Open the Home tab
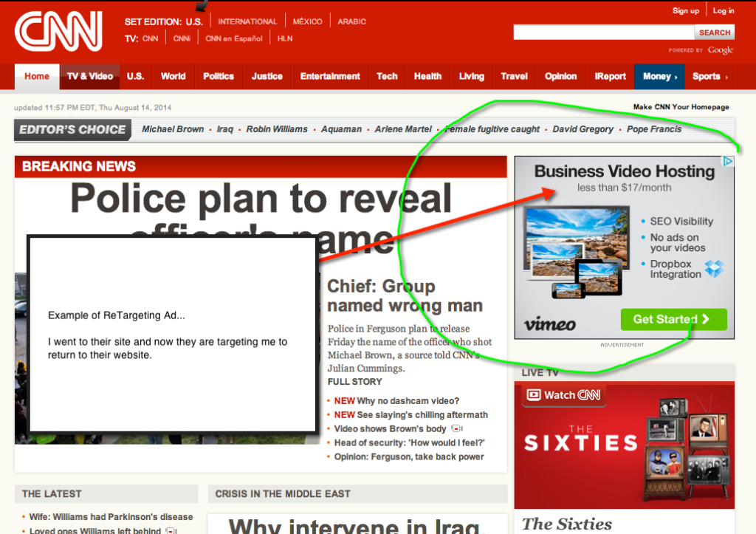The width and height of the screenshot is (756, 534). [x=37, y=76]
